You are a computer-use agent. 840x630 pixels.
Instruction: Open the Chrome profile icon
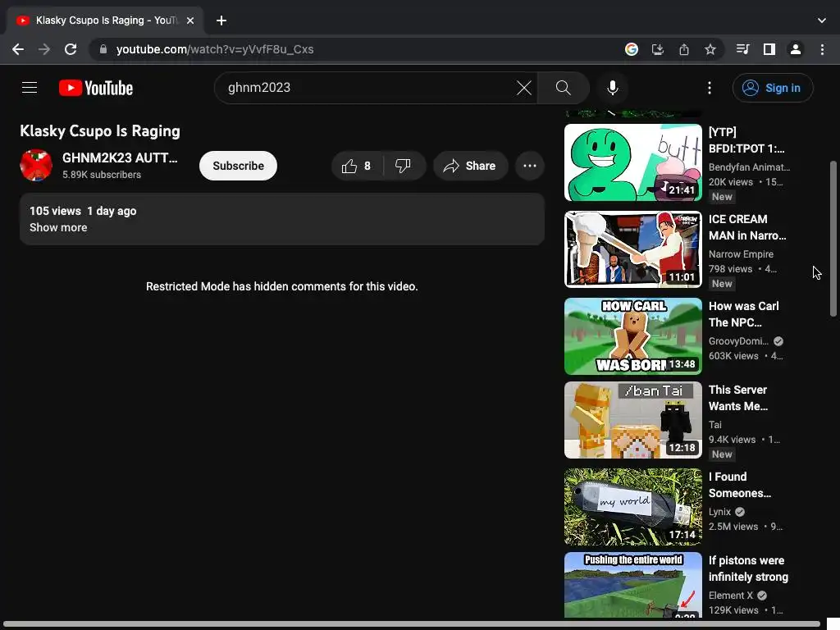(x=796, y=49)
